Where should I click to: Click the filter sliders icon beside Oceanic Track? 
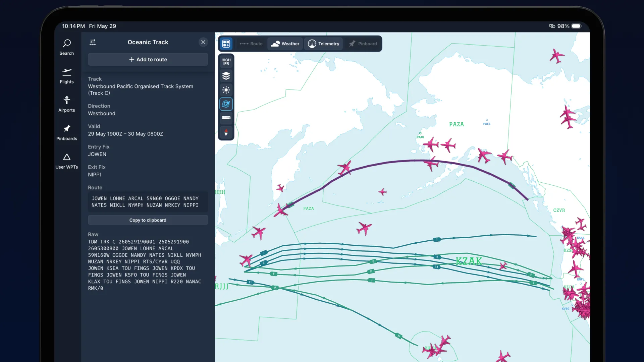(93, 42)
